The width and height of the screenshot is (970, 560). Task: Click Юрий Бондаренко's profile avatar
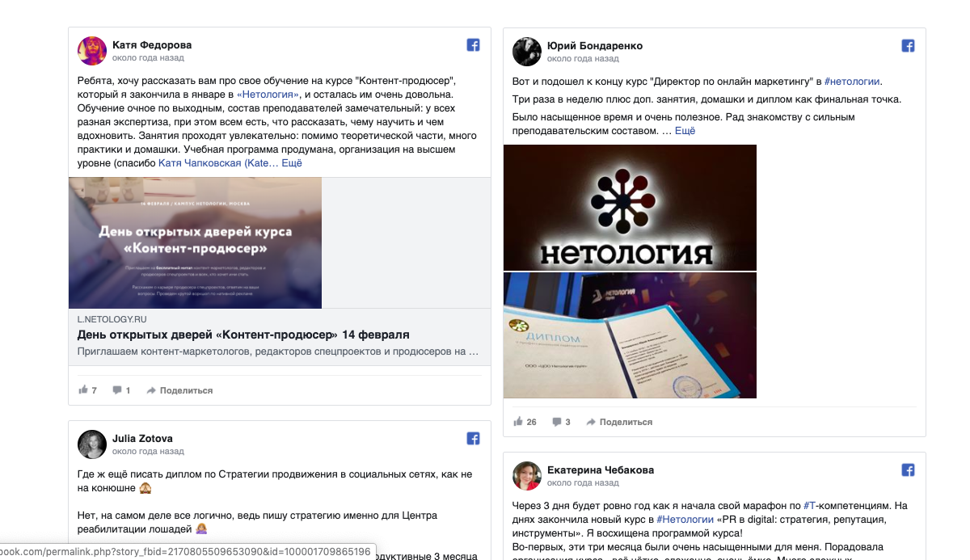coord(527,52)
